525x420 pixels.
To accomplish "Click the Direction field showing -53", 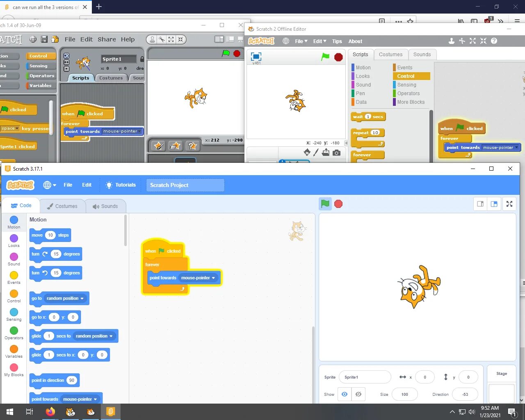I will coord(465,394).
